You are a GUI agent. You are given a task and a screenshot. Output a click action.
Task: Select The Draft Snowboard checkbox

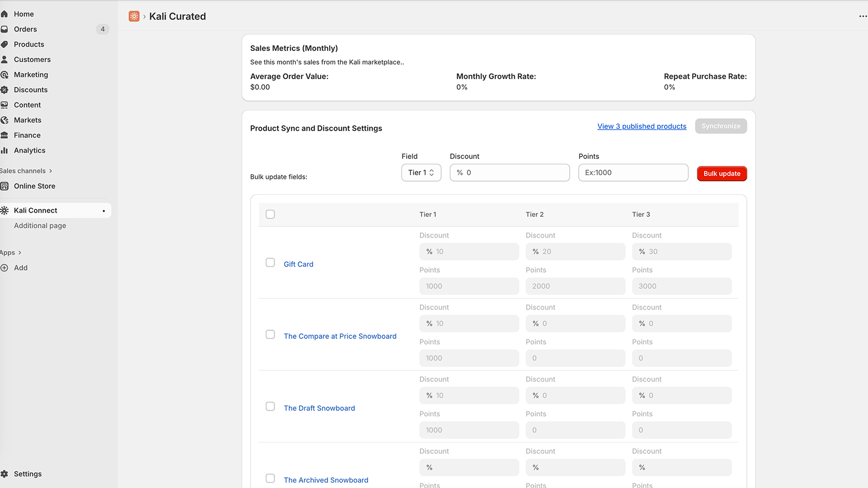(270, 407)
